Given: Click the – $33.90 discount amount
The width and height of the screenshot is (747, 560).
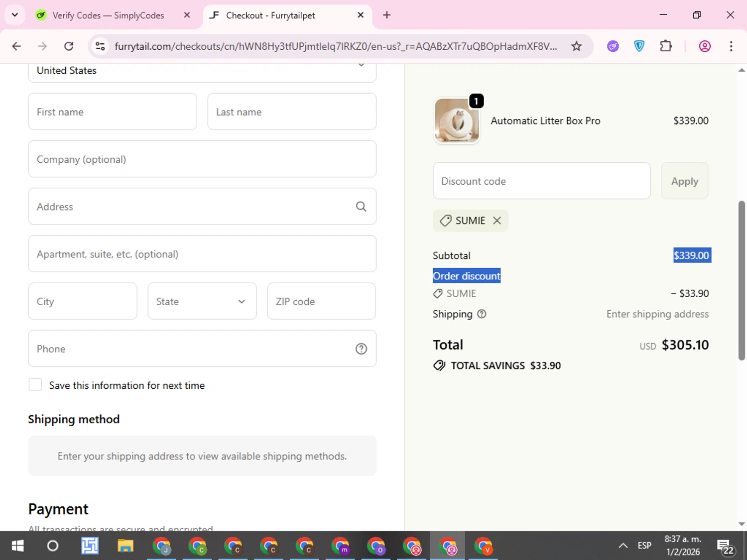Looking at the screenshot, I should [x=690, y=294].
